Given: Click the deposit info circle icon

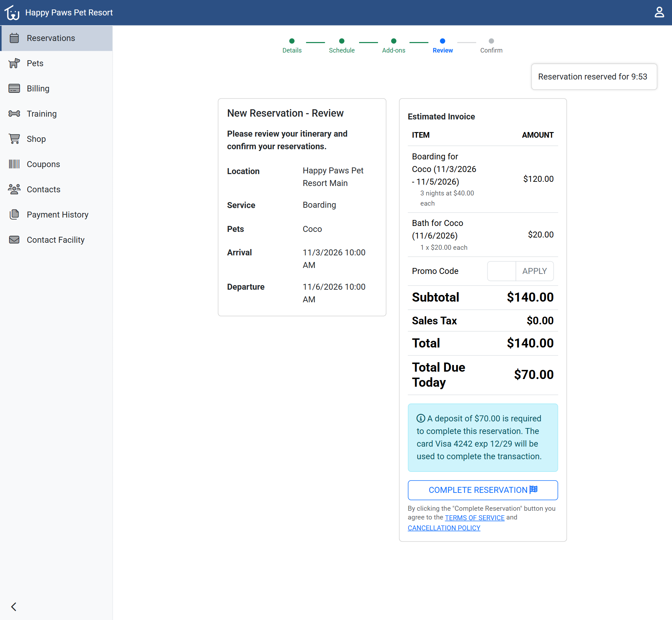Looking at the screenshot, I should coord(421,418).
